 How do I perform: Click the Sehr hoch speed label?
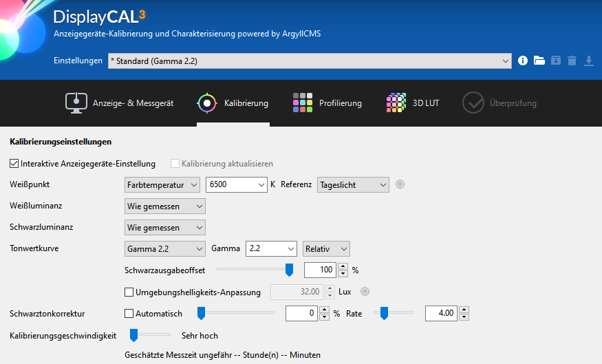pyautogui.click(x=200, y=336)
